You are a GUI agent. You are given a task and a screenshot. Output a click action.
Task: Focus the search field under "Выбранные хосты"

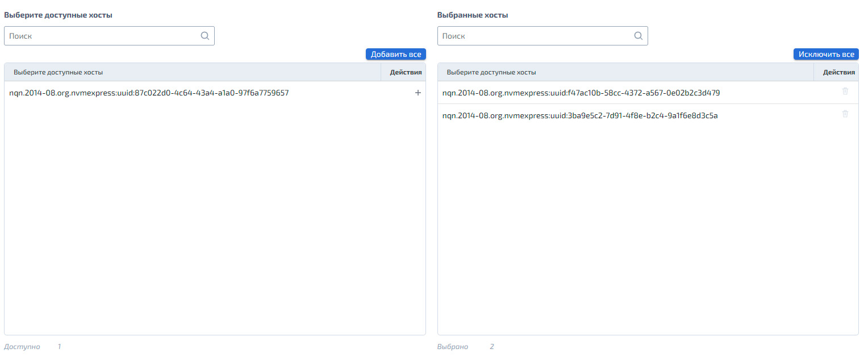coord(542,36)
